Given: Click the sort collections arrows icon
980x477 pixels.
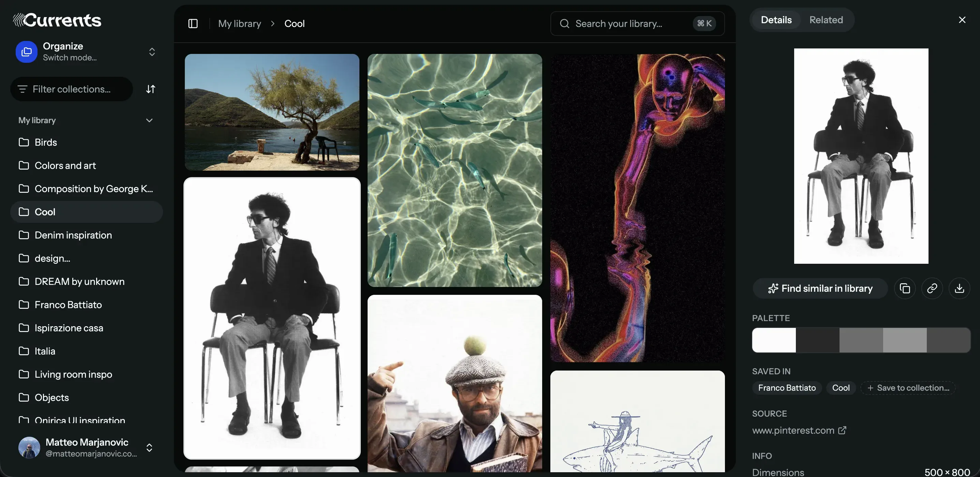Looking at the screenshot, I should (151, 89).
